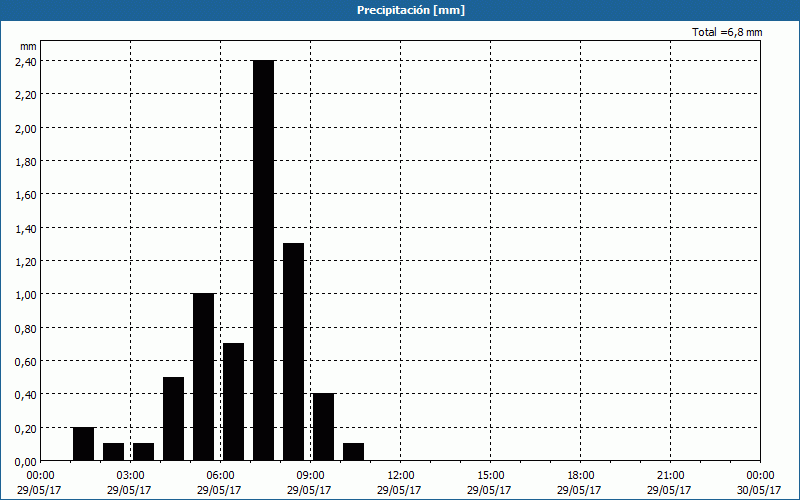The width and height of the screenshot is (800, 500).
Task: Click the '06:00' time axis label
Action: click(x=220, y=476)
